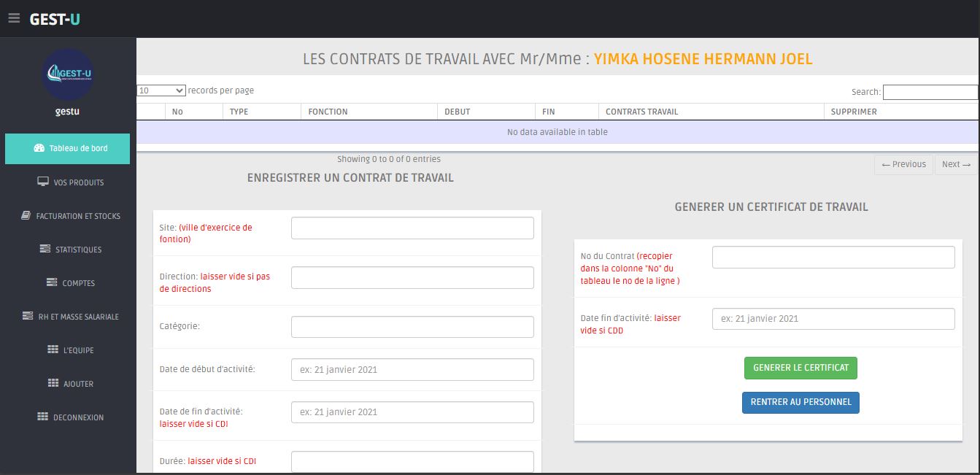
Task: Click the RENTRER AU PERSONNEL button
Action: [800, 402]
